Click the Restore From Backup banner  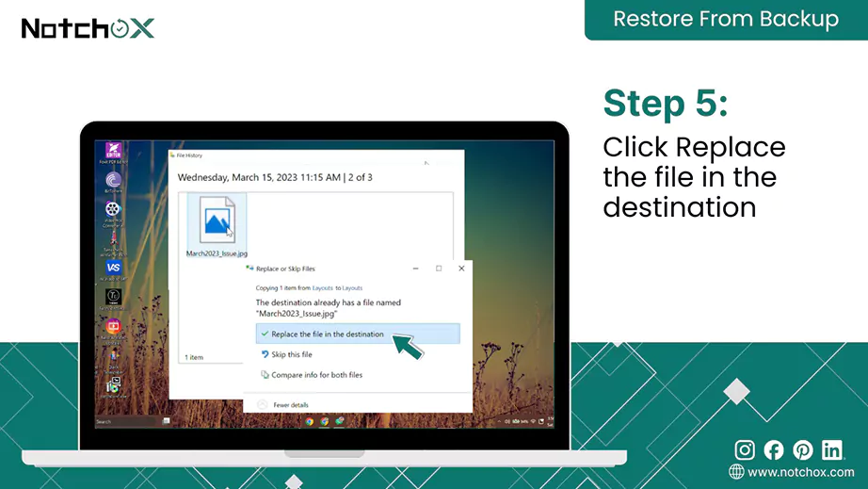tap(726, 20)
